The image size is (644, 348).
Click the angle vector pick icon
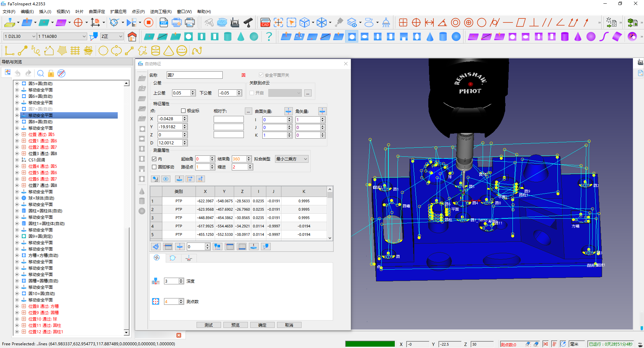tap(322, 111)
